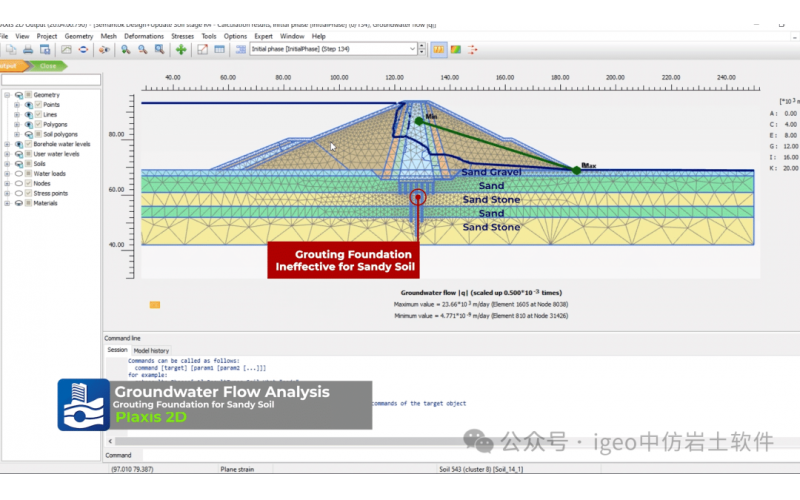Viewport: 800px width, 500px height.
Task: Click the structures selection icon before phase dropdown
Action: tap(240, 49)
